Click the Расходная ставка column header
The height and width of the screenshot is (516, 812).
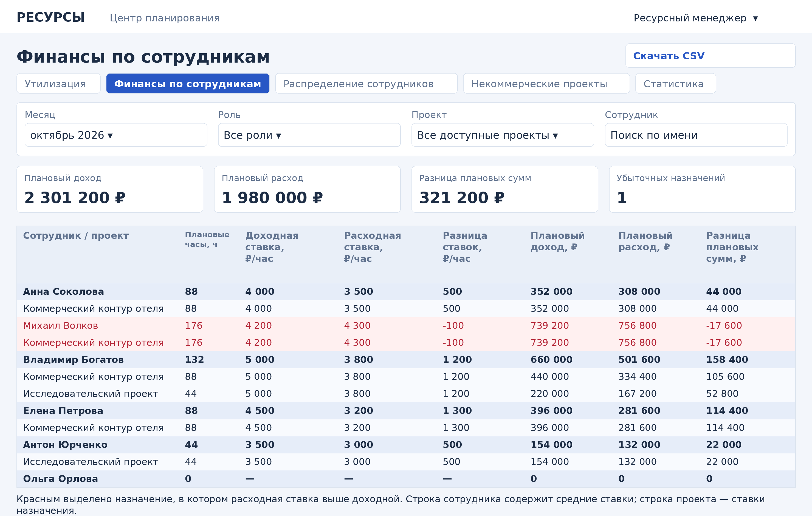[x=372, y=247]
